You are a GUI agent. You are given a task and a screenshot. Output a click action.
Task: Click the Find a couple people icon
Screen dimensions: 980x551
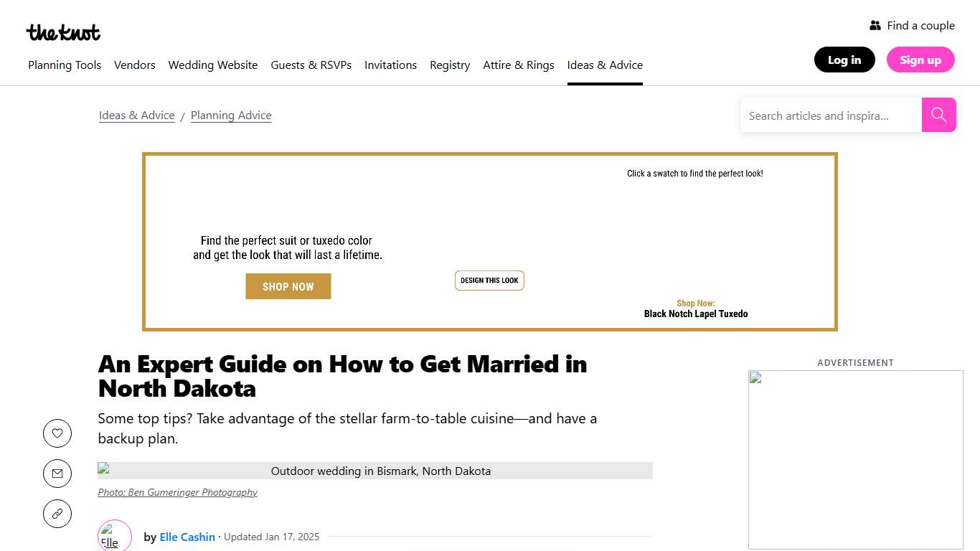pyautogui.click(x=876, y=24)
